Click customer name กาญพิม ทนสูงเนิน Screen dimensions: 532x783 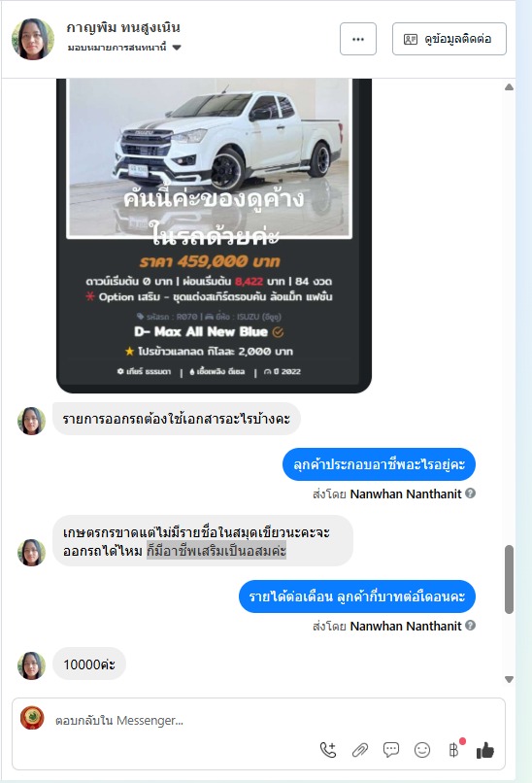(123, 27)
